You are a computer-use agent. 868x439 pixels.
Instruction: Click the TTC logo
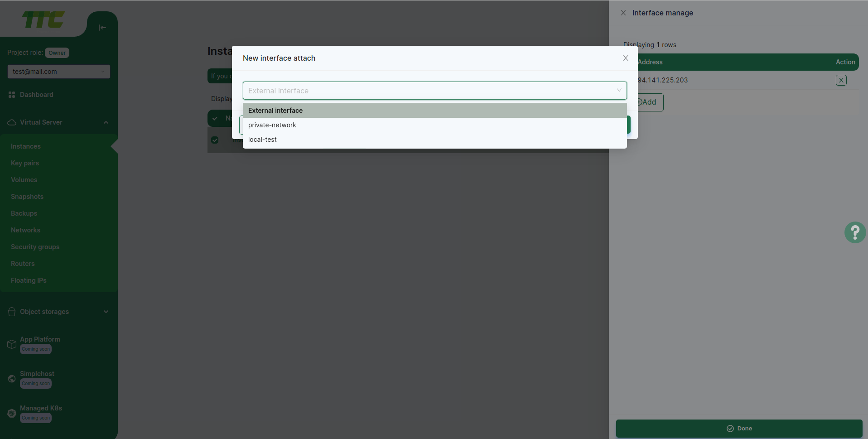43,20
